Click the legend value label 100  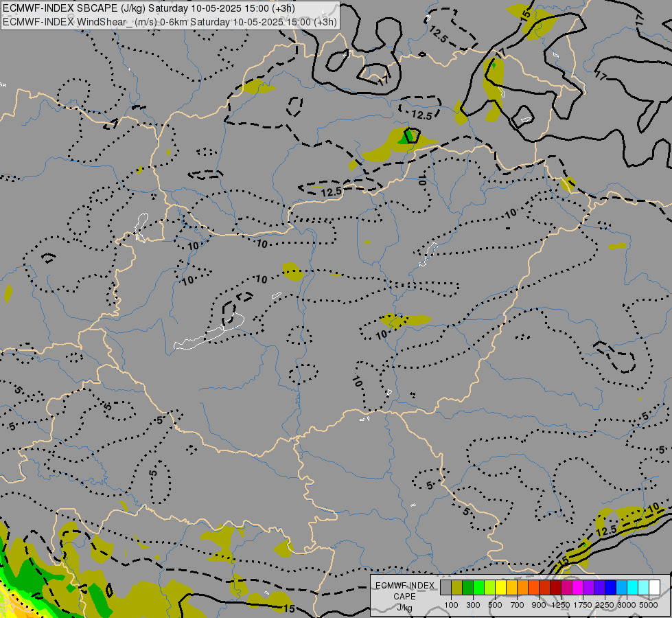point(451,605)
